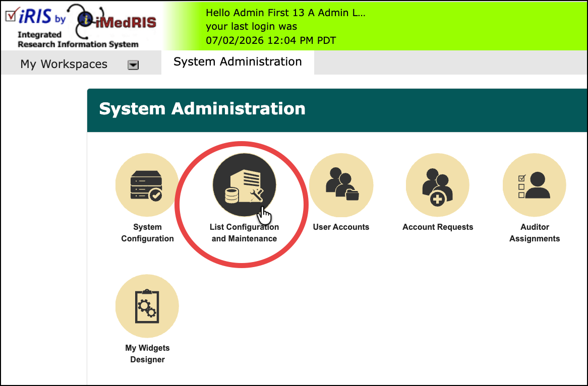Click the User Accounts label
This screenshot has height=386, width=588.
click(x=341, y=227)
